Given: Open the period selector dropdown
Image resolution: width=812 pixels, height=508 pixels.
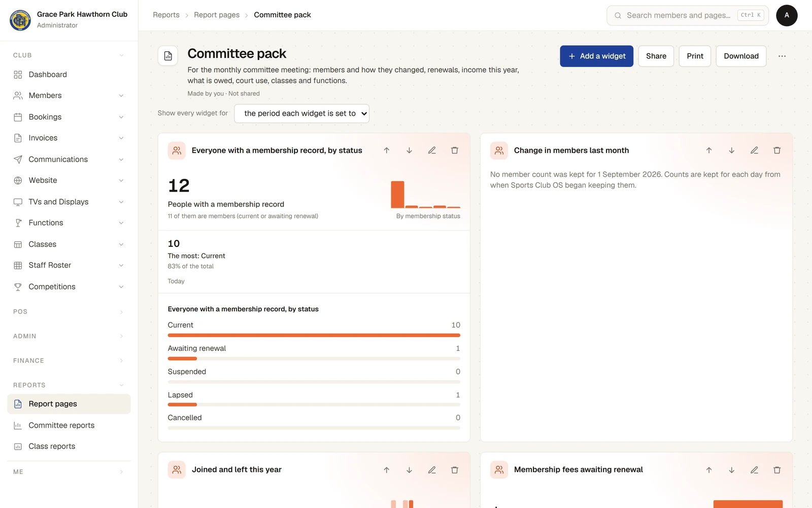Looking at the screenshot, I should coord(302,113).
